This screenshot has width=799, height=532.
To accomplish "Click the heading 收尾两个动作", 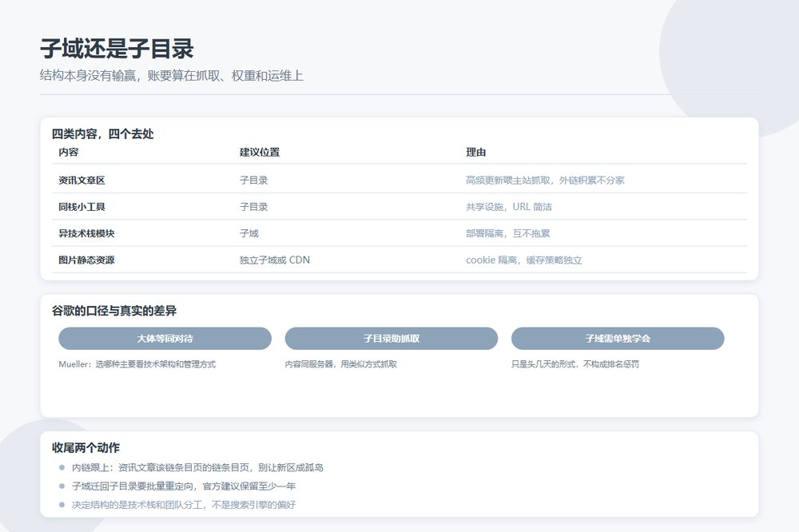I will click(x=85, y=448).
